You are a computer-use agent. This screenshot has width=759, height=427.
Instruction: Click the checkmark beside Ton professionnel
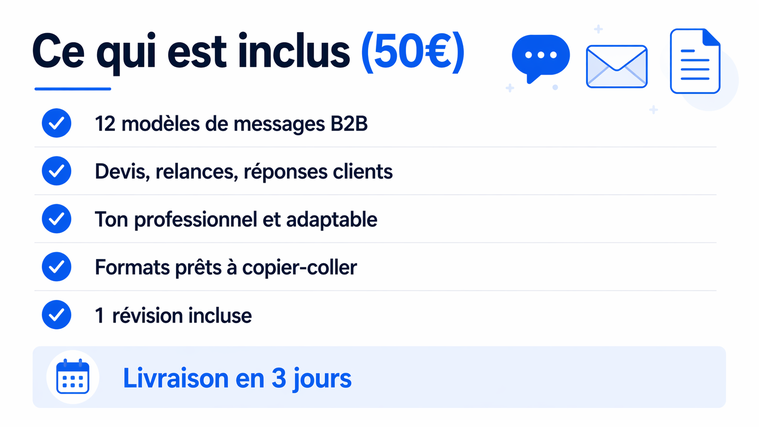(56, 219)
